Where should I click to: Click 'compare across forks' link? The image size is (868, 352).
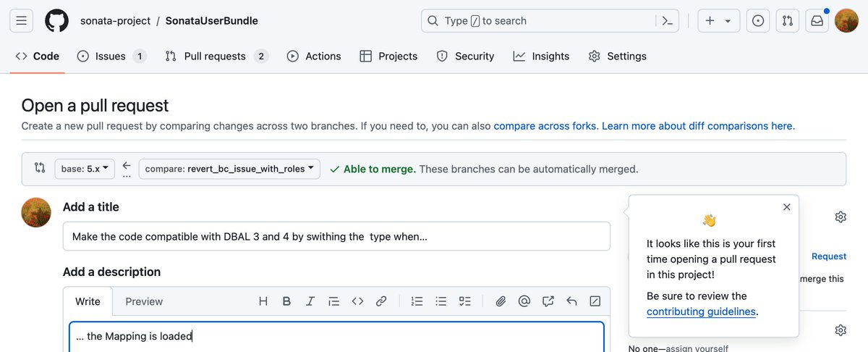pyautogui.click(x=545, y=126)
